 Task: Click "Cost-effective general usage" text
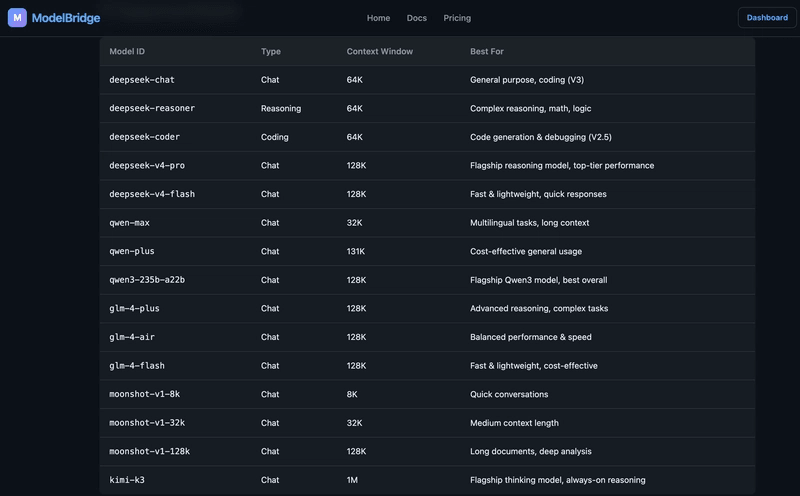[x=526, y=251]
